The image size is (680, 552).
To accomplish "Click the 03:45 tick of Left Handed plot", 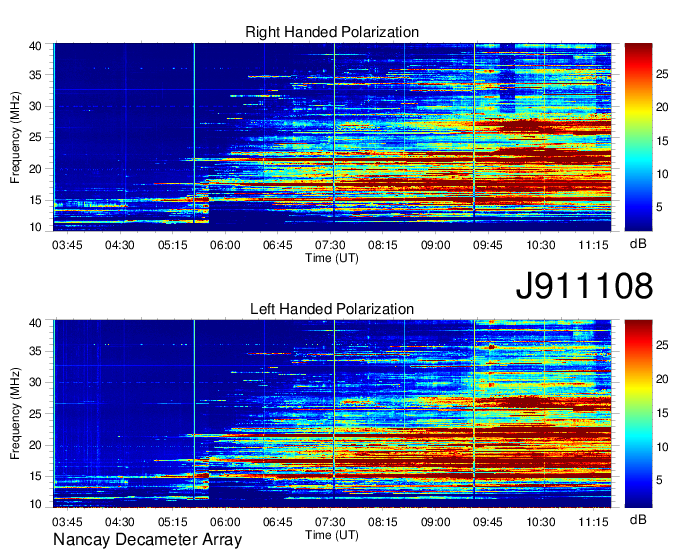I will (x=67, y=522).
